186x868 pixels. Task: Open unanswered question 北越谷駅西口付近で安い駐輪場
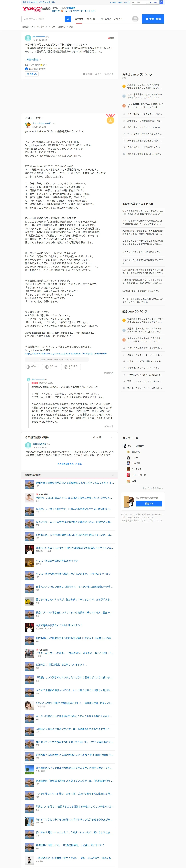[142, 261]
